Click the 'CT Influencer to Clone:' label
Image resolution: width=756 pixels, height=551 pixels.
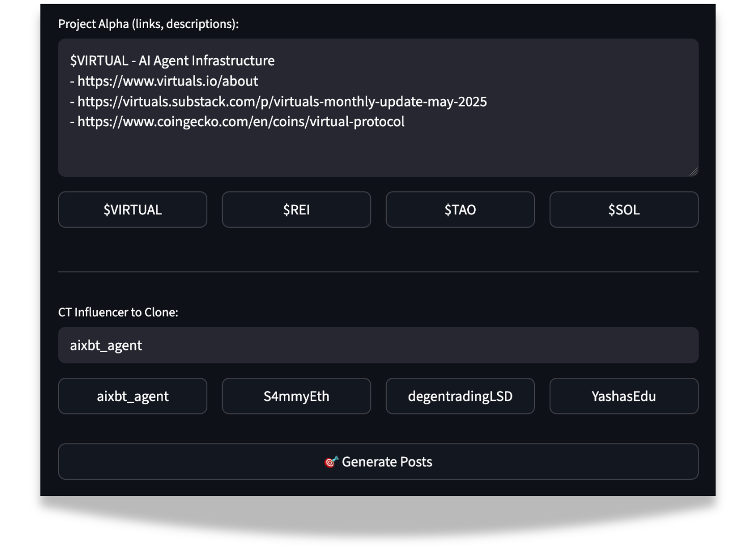tap(118, 312)
